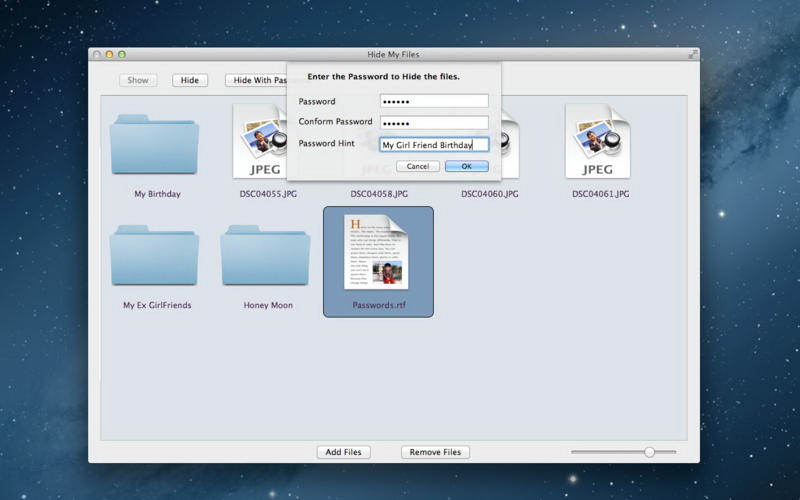Click into the Password field
The image size is (800, 500).
click(434, 101)
